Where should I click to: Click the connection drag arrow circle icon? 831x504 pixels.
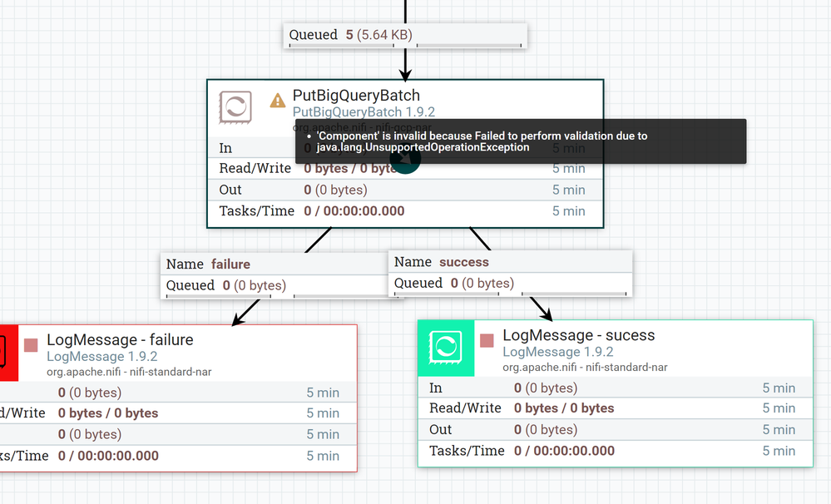[x=405, y=159]
